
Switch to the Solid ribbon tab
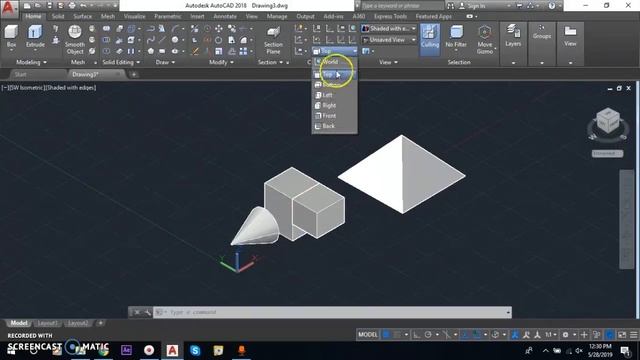point(58,16)
